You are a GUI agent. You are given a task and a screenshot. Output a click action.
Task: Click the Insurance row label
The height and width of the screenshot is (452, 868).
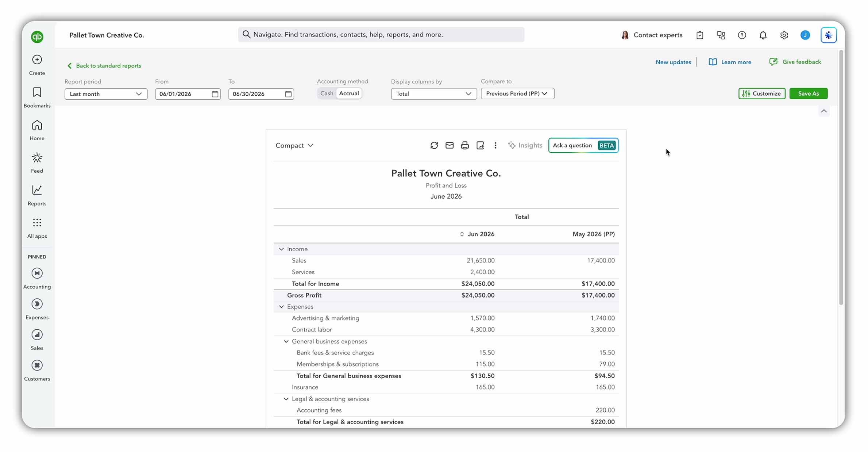(305, 387)
